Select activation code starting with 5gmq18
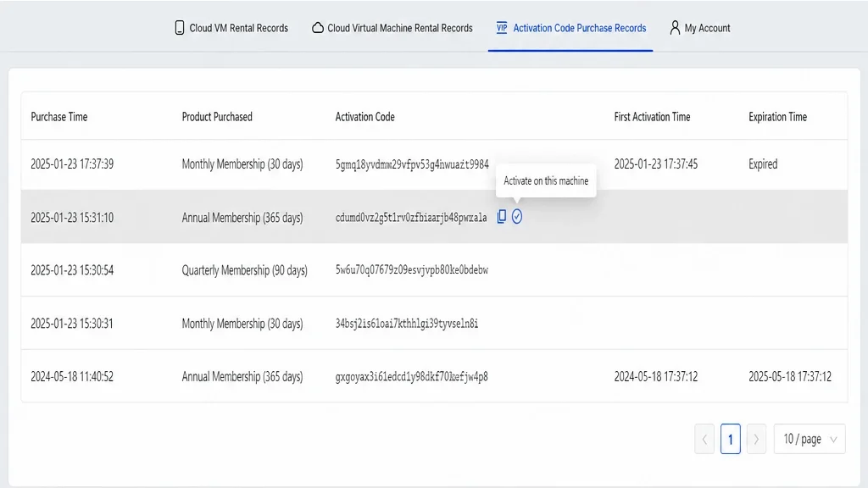 (x=412, y=164)
